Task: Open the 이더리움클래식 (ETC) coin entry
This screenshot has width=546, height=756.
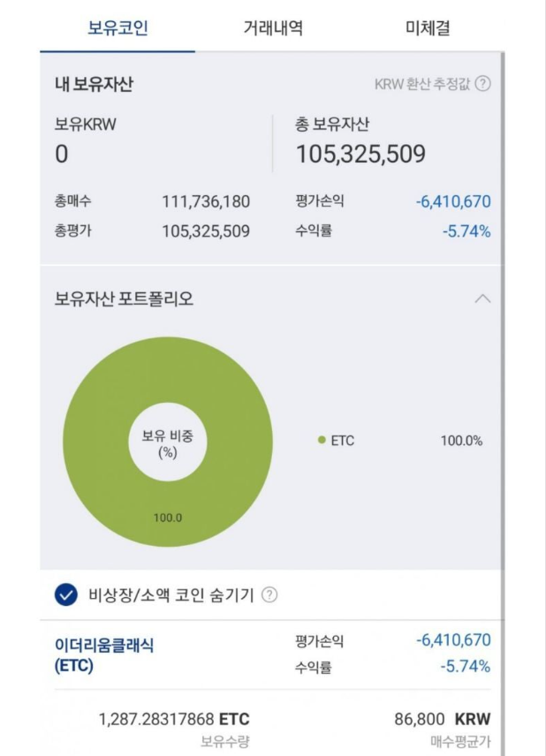Action: pyautogui.click(x=104, y=655)
